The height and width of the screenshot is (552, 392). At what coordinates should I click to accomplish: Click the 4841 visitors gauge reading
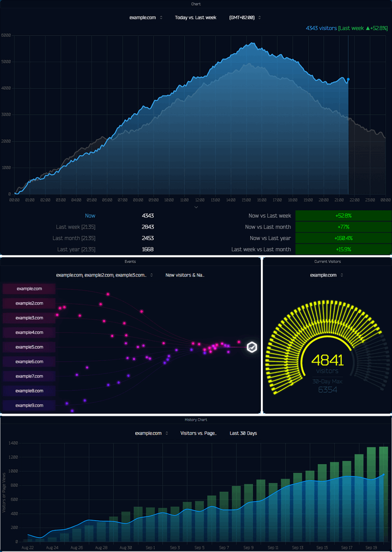(327, 360)
